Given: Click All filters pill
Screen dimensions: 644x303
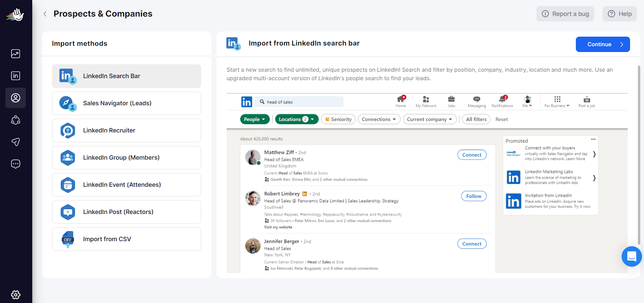Looking at the screenshot, I should 476,119.
